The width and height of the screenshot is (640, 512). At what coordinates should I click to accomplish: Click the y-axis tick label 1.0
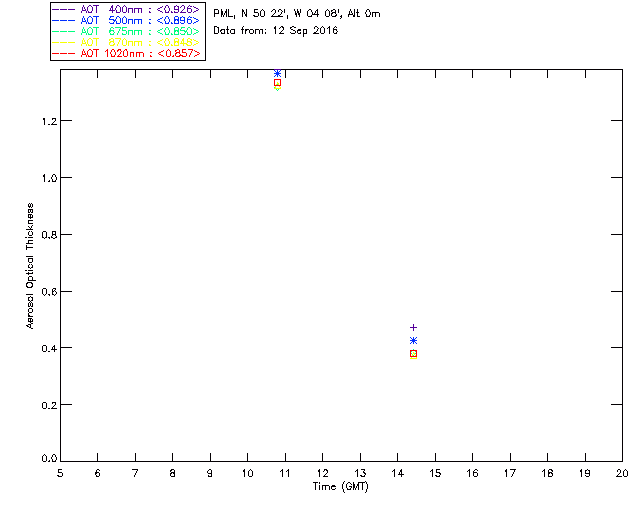point(49,178)
